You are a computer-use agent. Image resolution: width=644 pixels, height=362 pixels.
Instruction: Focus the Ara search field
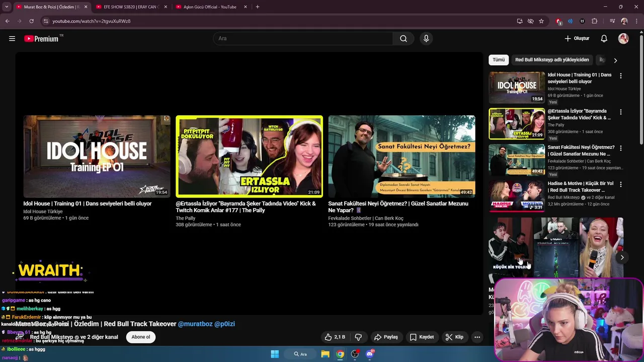click(x=303, y=39)
